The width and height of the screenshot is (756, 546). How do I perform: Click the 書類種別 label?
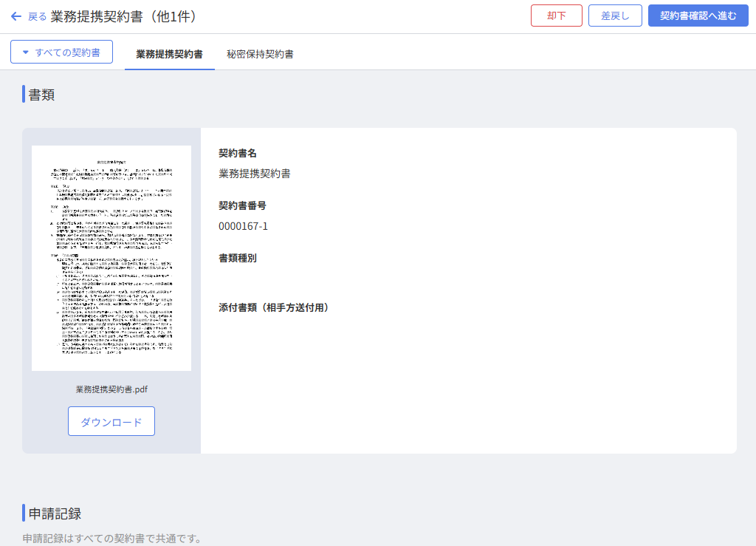(x=237, y=258)
